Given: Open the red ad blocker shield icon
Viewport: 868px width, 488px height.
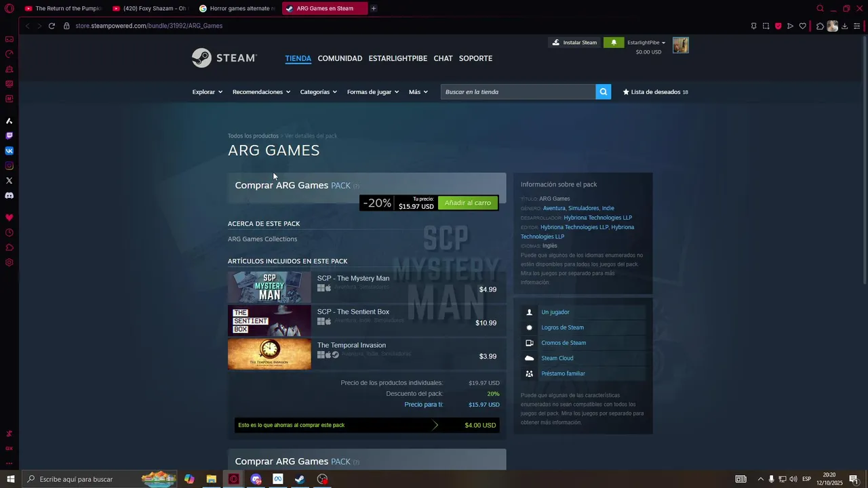Looking at the screenshot, I should (778, 26).
